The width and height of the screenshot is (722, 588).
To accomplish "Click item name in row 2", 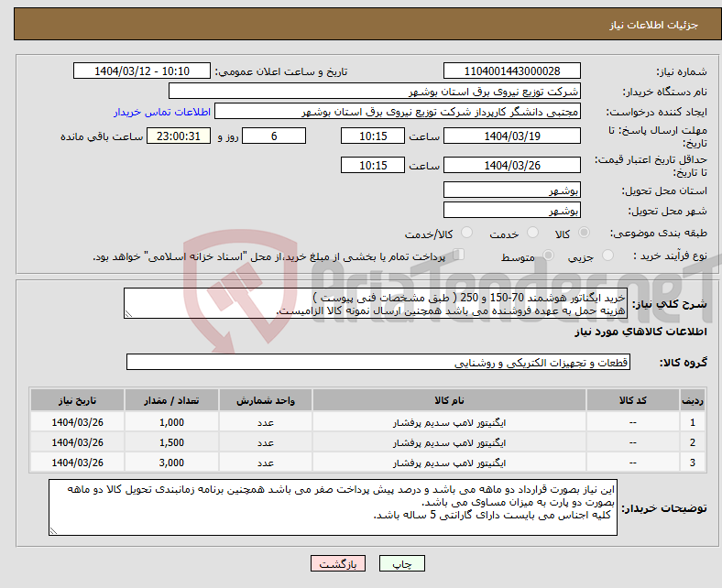I will pos(449,442).
